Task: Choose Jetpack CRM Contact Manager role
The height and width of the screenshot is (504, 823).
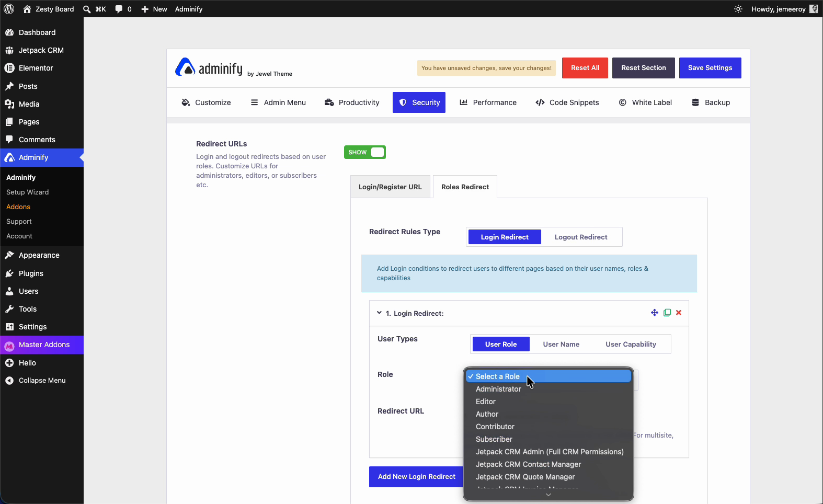Action: point(548,464)
